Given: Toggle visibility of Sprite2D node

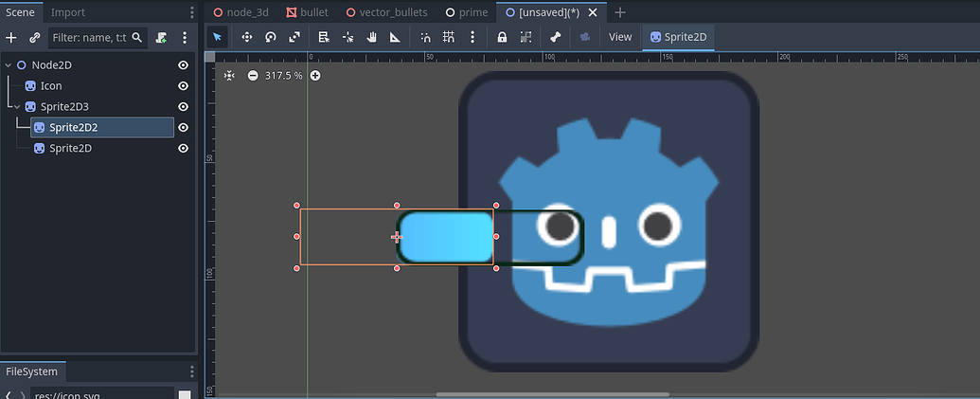Looking at the screenshot, I should click(x=183, y=148).
